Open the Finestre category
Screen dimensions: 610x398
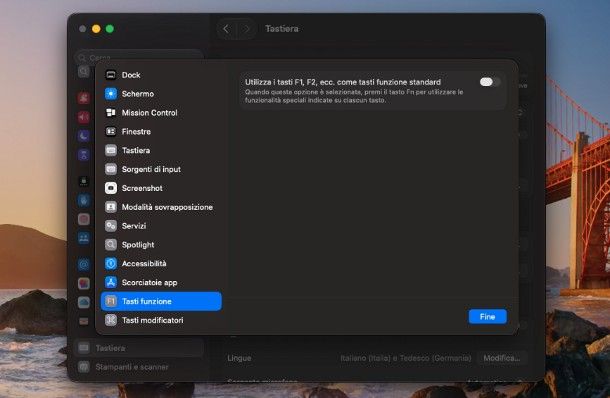click(x=161, y=131)
